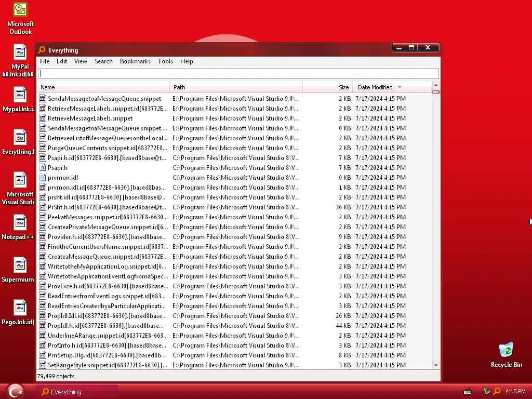The width and height of the screenshot is (532, 399).
Task: Open the Tools menu
Action: click(165, 61)
